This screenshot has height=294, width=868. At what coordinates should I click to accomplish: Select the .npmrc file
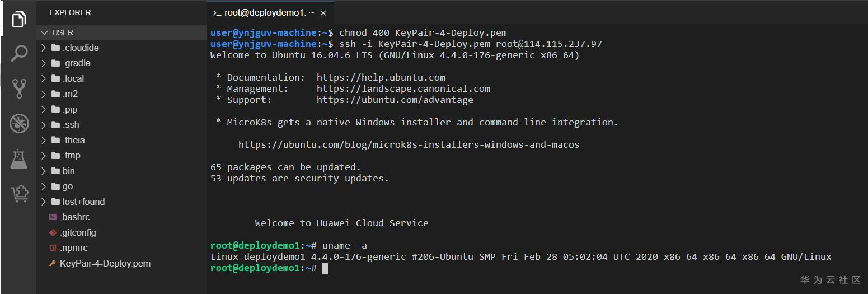click(x=74, y=248)
